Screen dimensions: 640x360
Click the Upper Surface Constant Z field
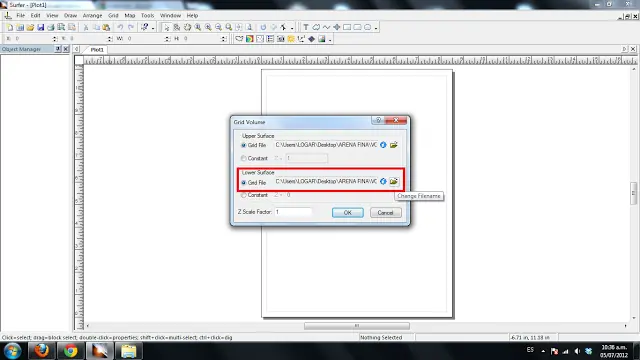(x=307, y=158)
